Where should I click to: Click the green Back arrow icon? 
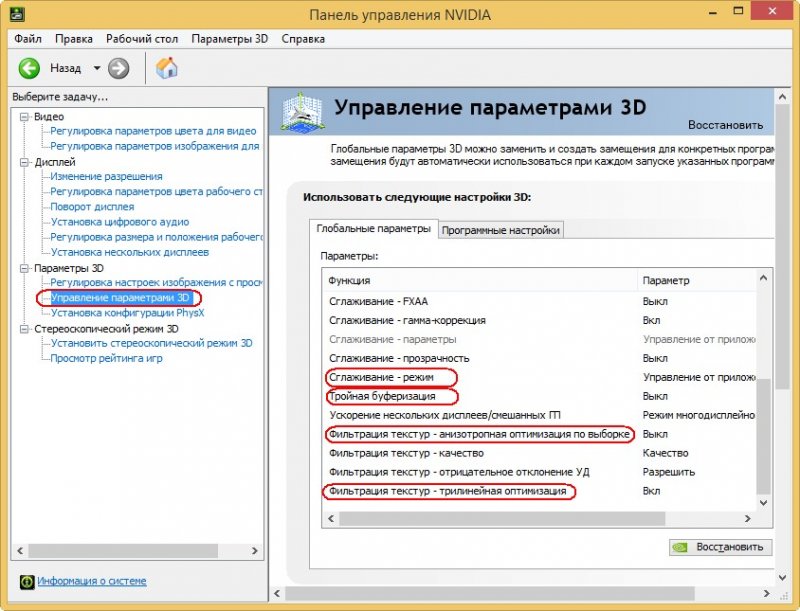tap(29, 68)
